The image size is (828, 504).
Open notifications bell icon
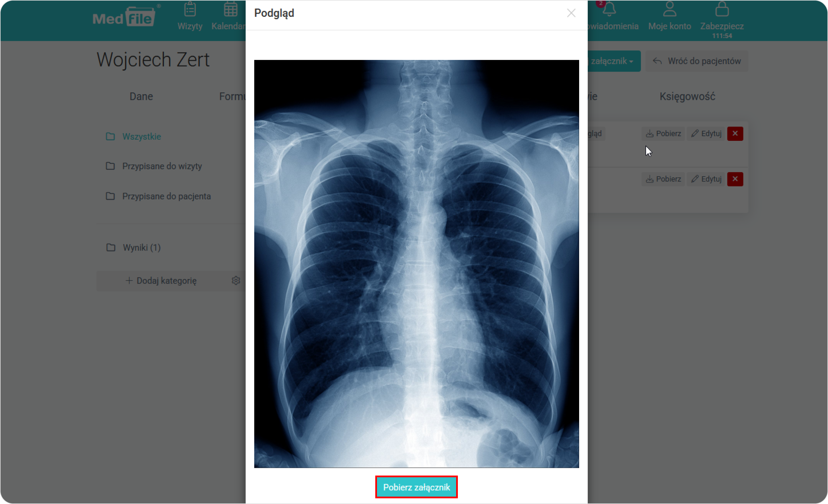[609, 9]
